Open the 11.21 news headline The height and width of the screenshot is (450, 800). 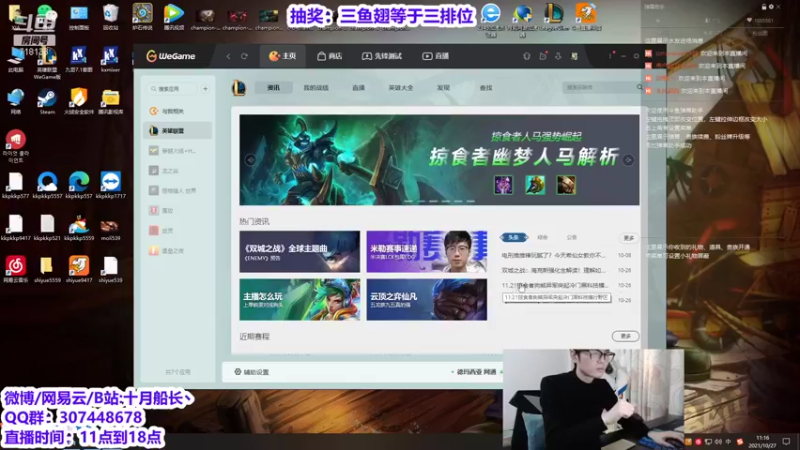pos(555,285)
